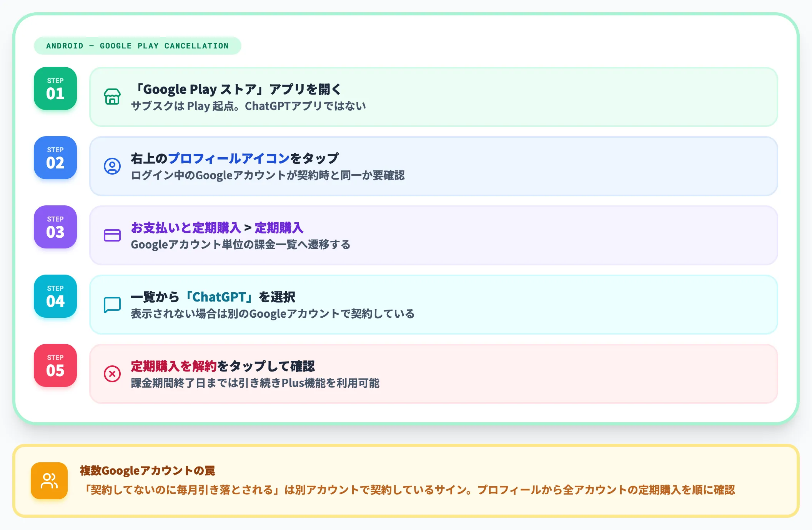
Task: Click the purple STEP 03 badge
Action: click(55, 227)
